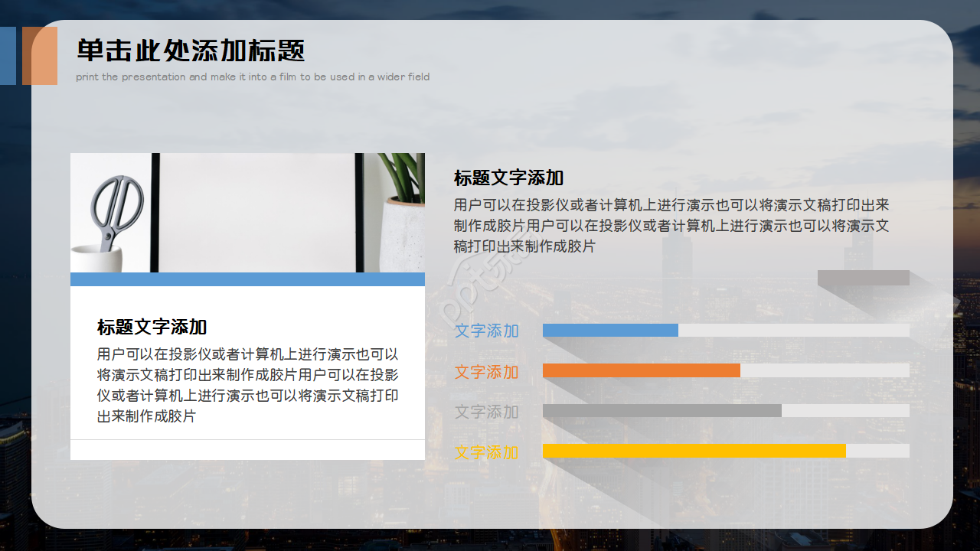Click the English subtitle under the title
This screenshot has height=551, width=980.
pyautogui.click(x=253, y=77)
